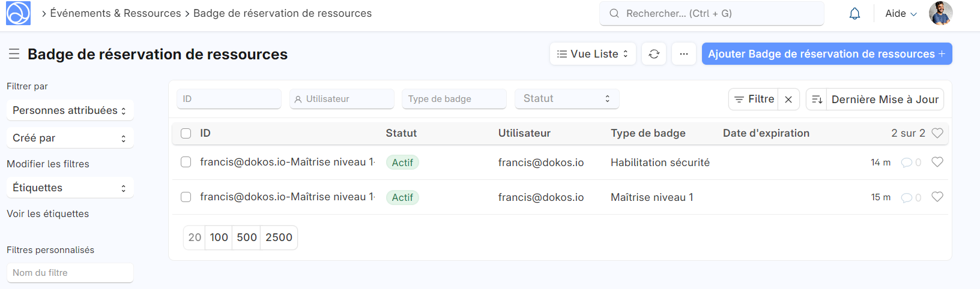This screenshot has height=289, width=980.
Task: Click the Nom du filtre field
Action: 70,273
